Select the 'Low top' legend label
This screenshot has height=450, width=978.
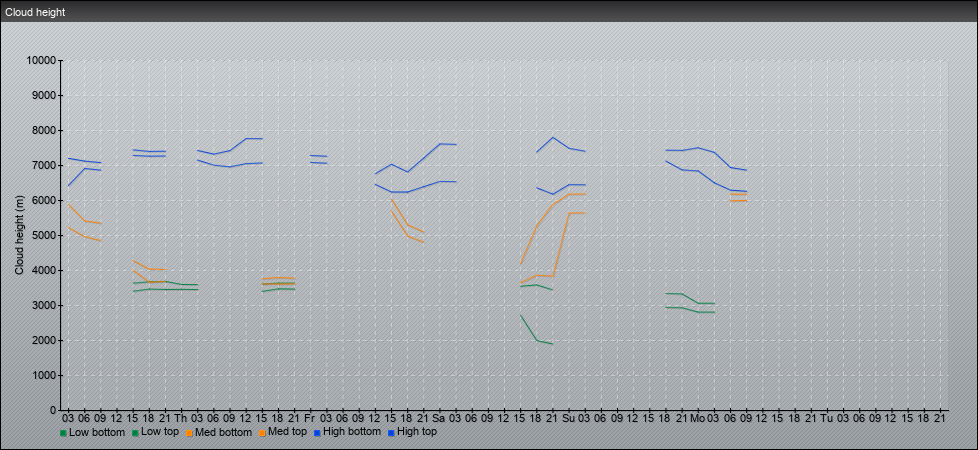[160, 432]
